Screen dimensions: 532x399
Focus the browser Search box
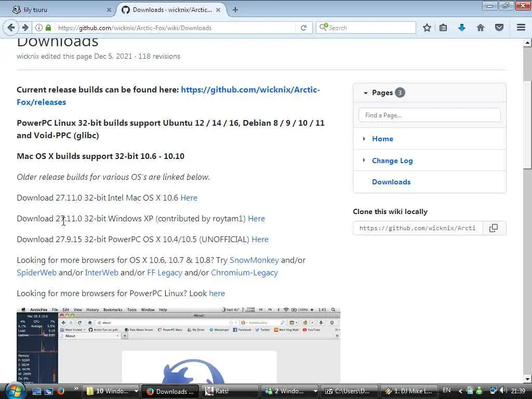pos(366,28)
